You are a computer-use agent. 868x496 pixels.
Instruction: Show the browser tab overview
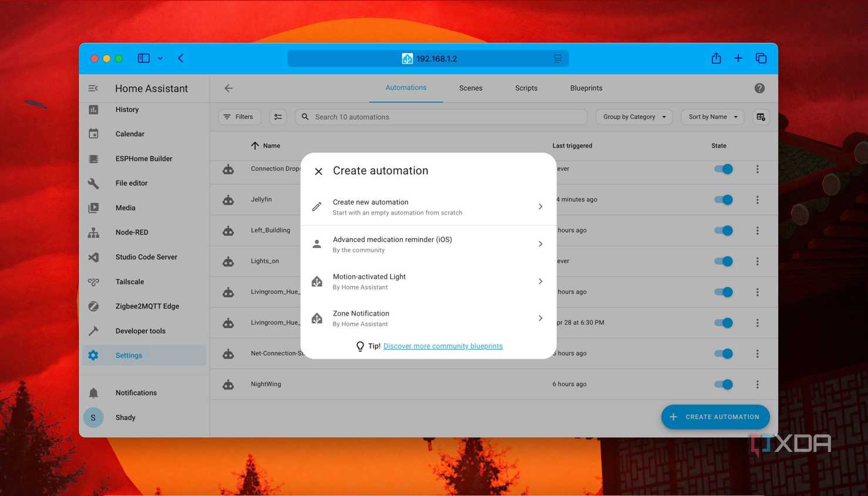pyautogui.click(x=761, y=58)
